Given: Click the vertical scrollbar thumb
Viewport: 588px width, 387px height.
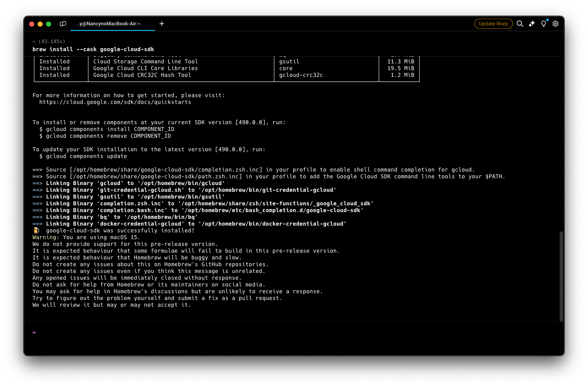Looking at the screenshot, I should click(x=561, y=276).
